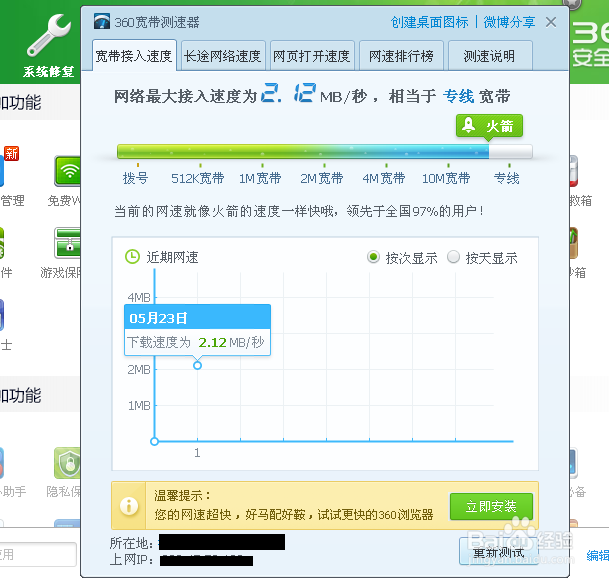Click the 专线 scale label under bar

[506, 178]
